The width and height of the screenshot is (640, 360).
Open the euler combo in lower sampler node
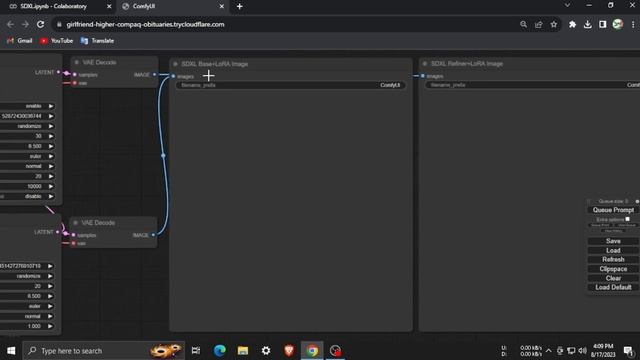point(27,306)
